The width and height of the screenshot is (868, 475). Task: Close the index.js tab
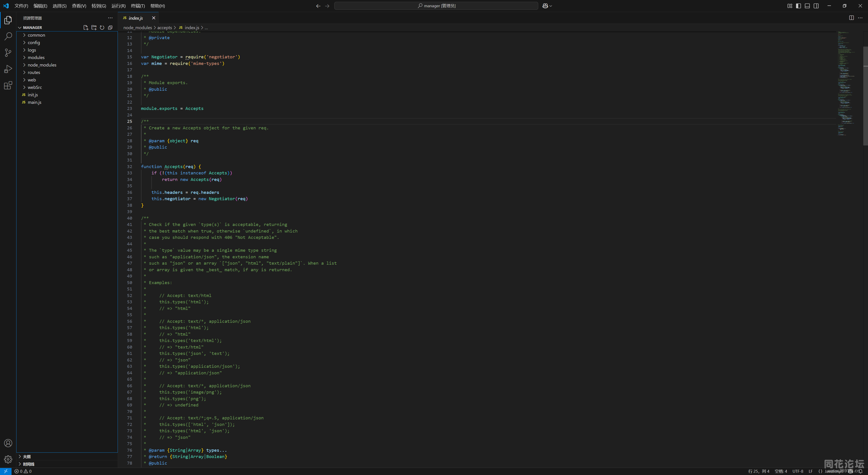tap(154, 18)
